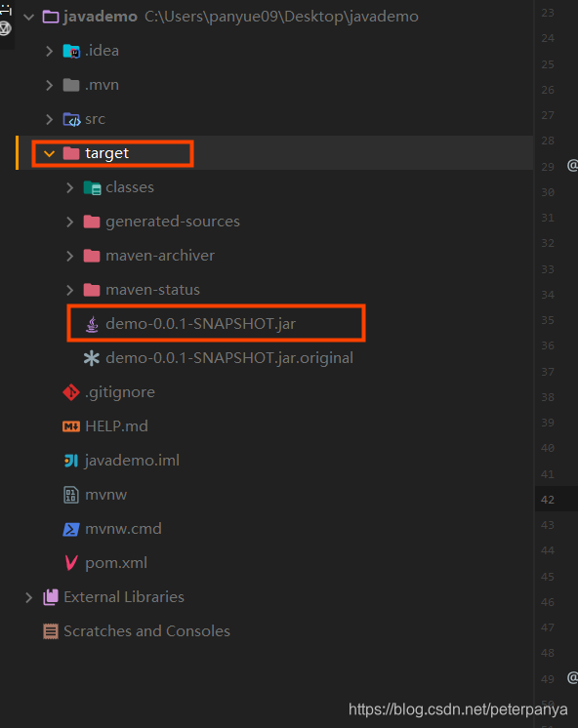
Task: Click the IntelliJ module icon of javademo.iml
Action: pyautogui.click(x=71, y=461)
